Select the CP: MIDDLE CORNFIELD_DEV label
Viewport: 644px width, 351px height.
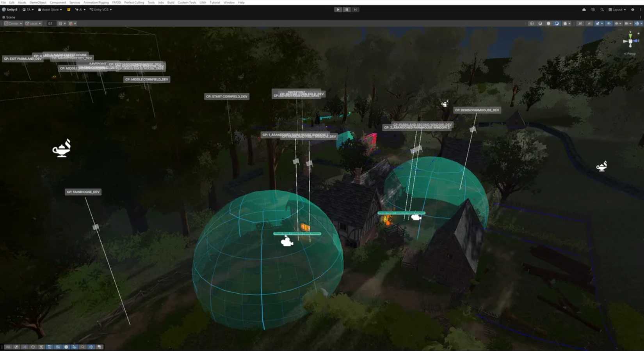click(x=147, y=79)
